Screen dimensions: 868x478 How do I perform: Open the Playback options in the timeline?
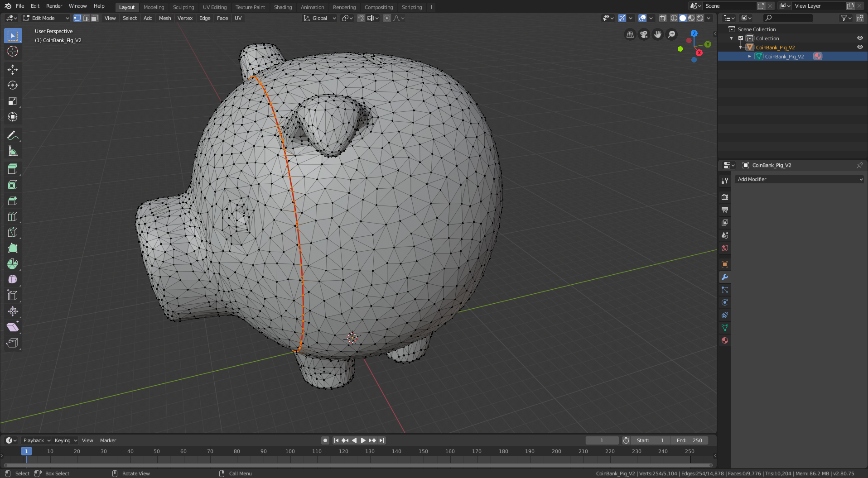pyautogui.click(x=36, y=440)
